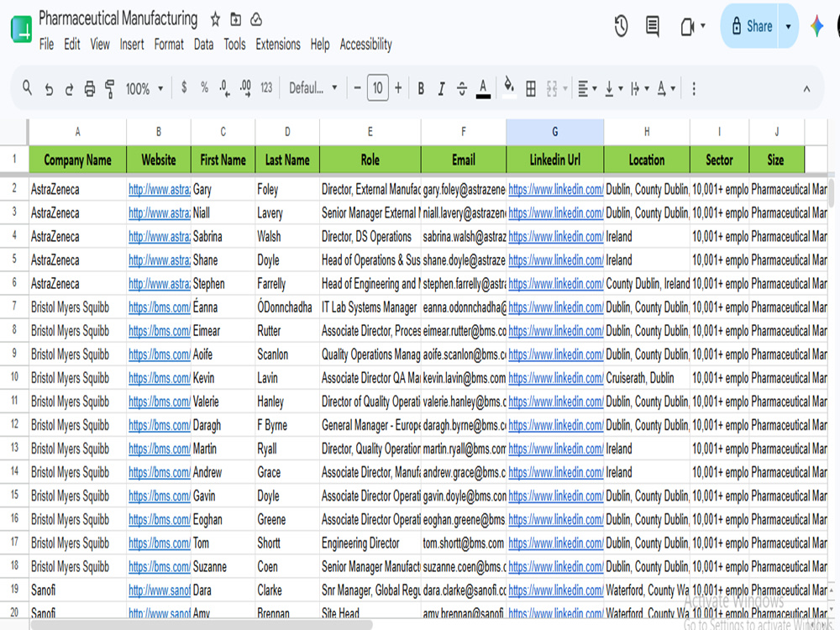Screen dimensions: 840x630
Task: Open the comments panel icon
Action: 653,26
